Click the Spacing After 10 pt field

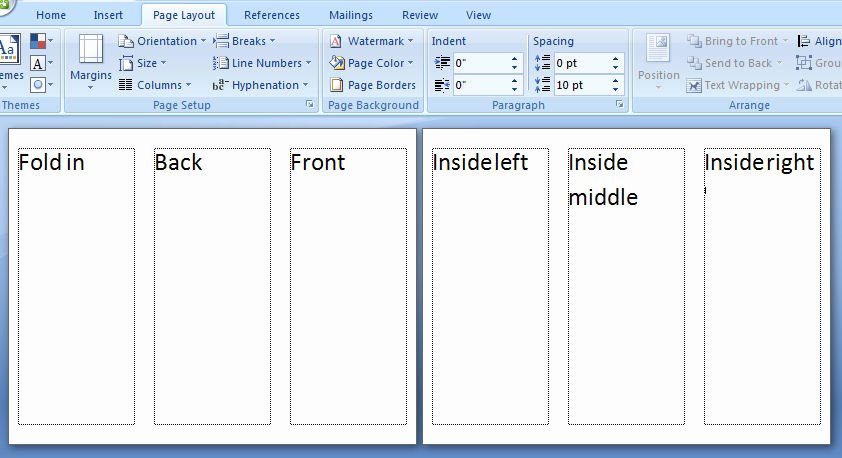[x=581, y=85]
